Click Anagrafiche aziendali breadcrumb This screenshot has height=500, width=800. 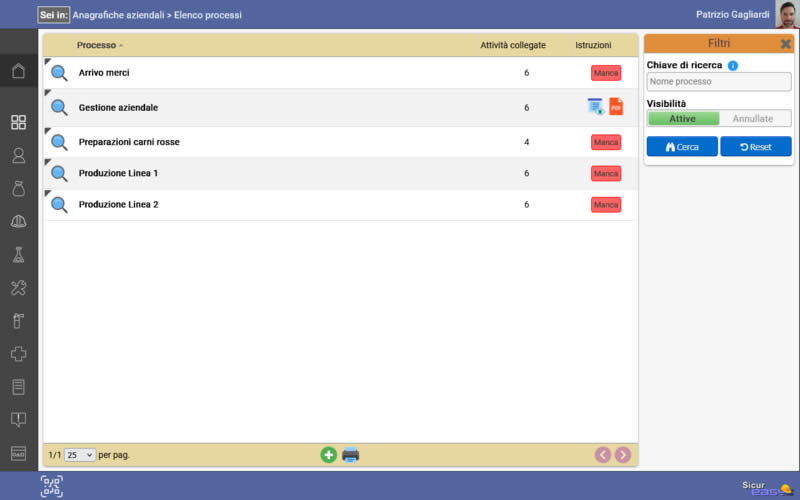[x=118, y=15]
